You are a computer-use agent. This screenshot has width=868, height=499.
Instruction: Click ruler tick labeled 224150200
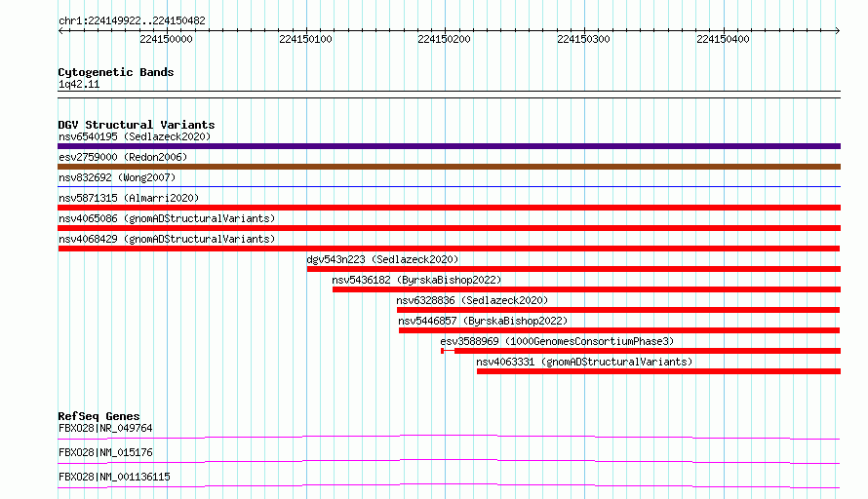[444, 39]
